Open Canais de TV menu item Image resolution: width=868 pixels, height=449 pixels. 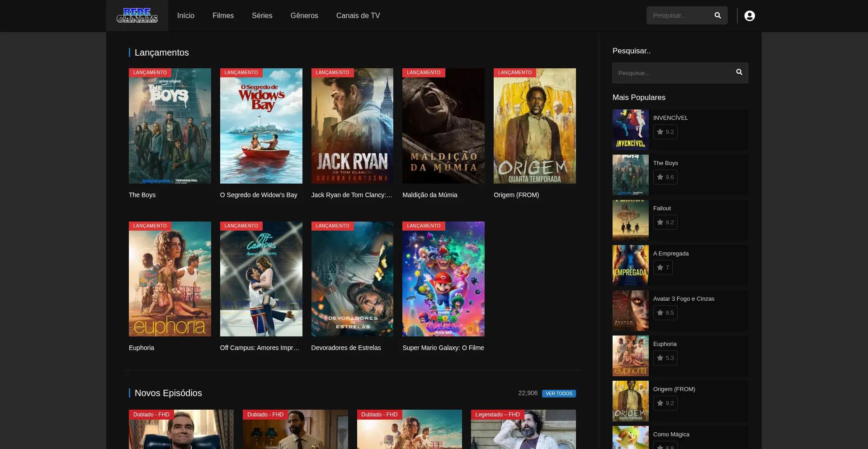tap(358, 15)
